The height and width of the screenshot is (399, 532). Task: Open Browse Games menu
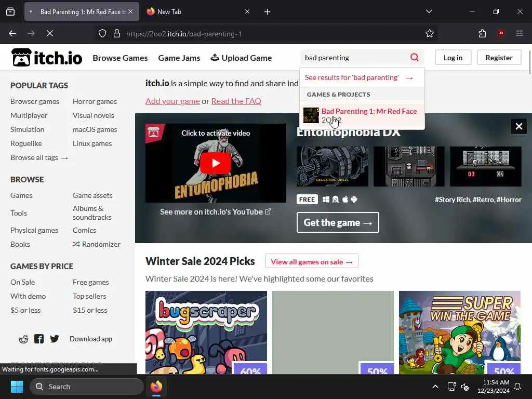[x=120, y=58]
